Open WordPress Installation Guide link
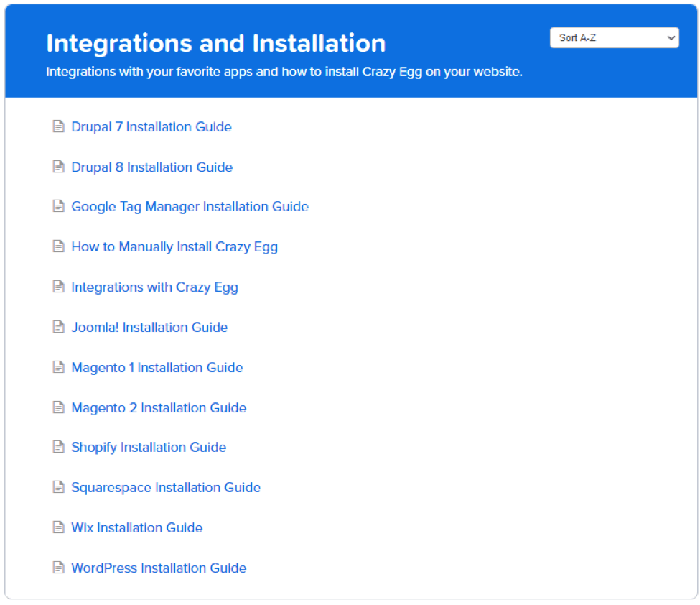 click(x=159, y=568)
